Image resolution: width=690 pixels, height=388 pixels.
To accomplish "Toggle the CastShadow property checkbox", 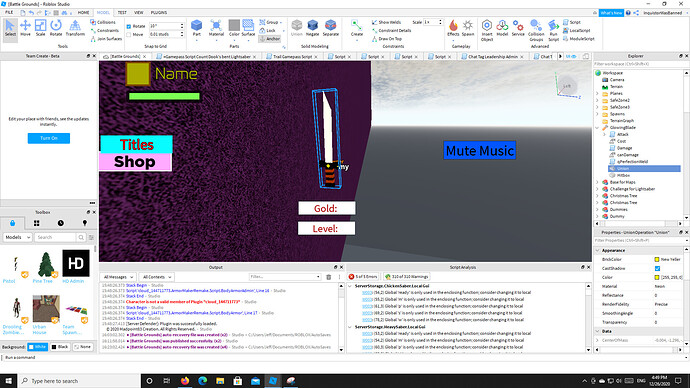I will tap(657, 268).
